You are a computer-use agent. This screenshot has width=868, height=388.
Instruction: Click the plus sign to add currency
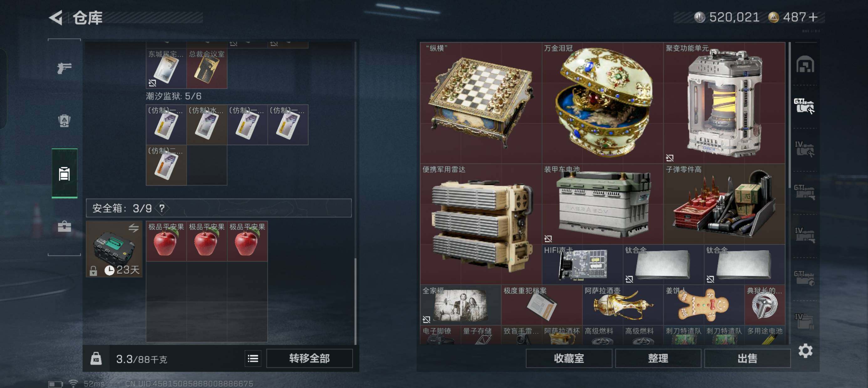[813, 17]
